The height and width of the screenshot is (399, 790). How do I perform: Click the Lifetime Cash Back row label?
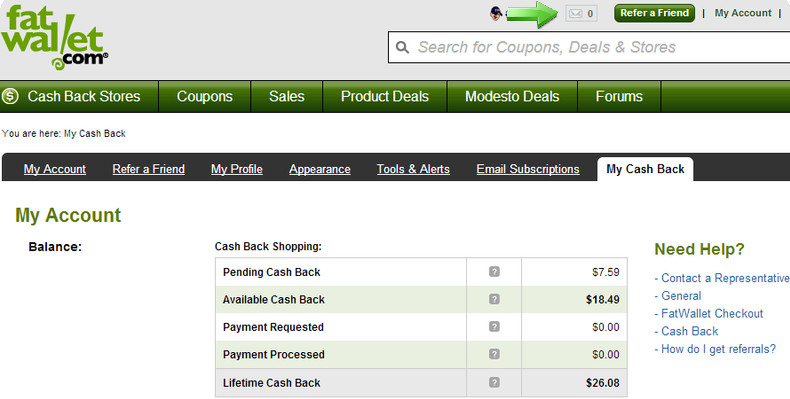[272, 382]
